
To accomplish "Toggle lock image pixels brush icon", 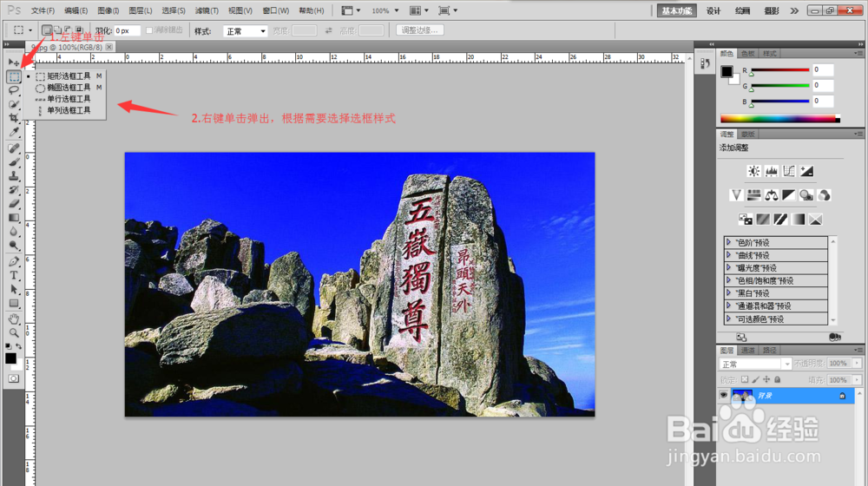I will click(756, 380).
